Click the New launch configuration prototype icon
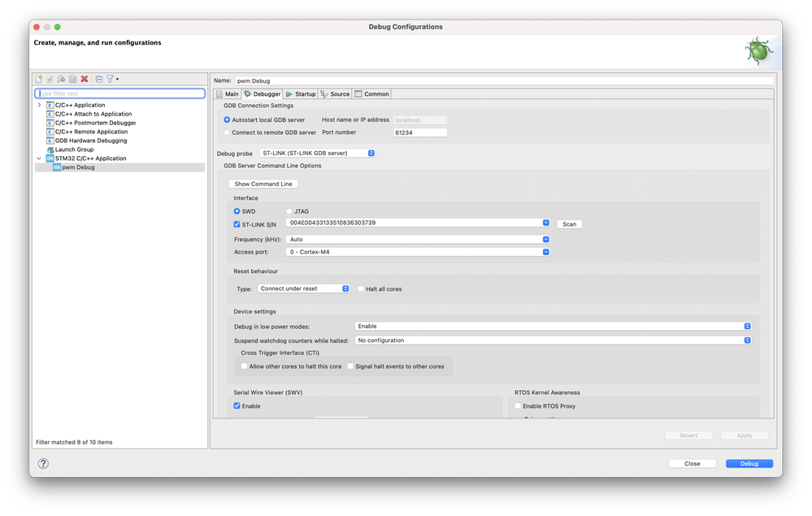 (50, 79)
